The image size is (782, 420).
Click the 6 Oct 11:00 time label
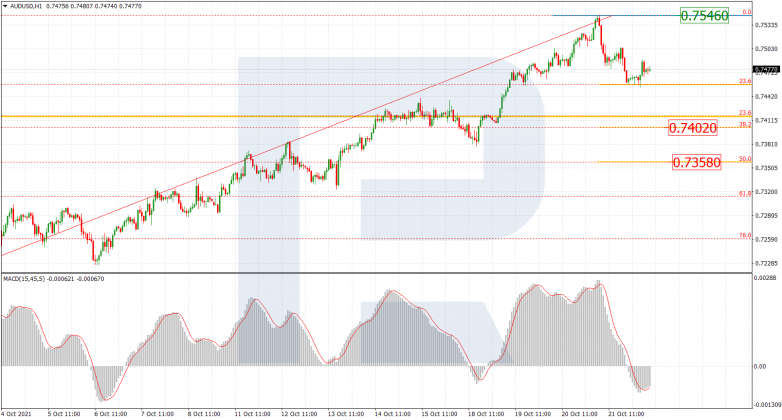[111, 414]
